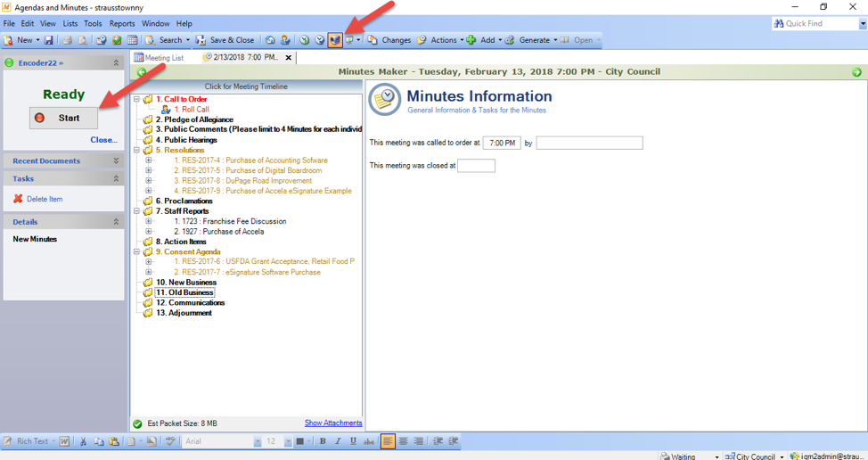
Task: Collapse the Call to Order tree node
Action: pos(136,99)
